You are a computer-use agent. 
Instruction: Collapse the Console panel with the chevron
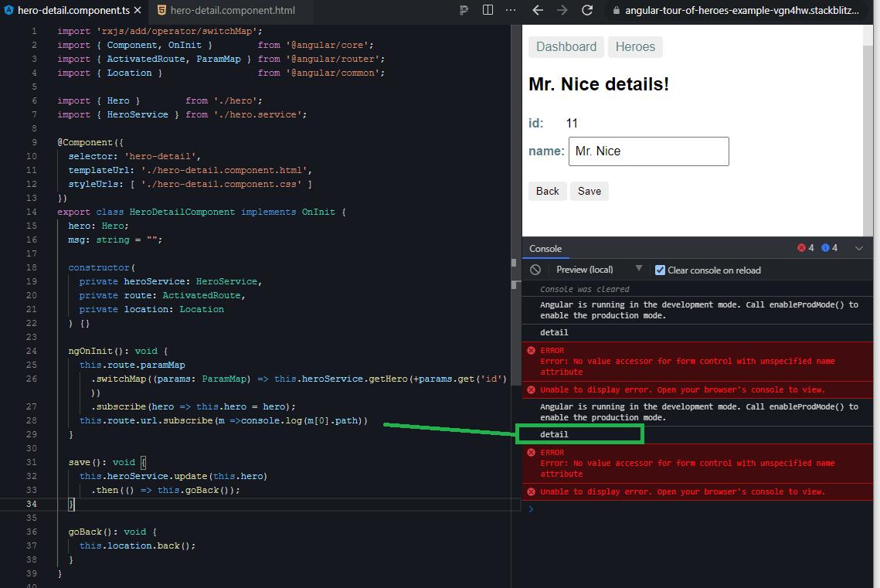pos(859,249)
